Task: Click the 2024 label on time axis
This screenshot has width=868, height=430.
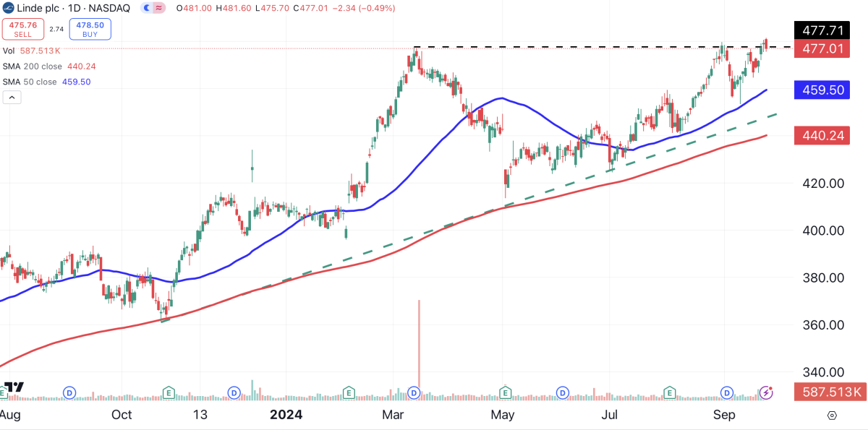Action: click(x=285, y=415)
